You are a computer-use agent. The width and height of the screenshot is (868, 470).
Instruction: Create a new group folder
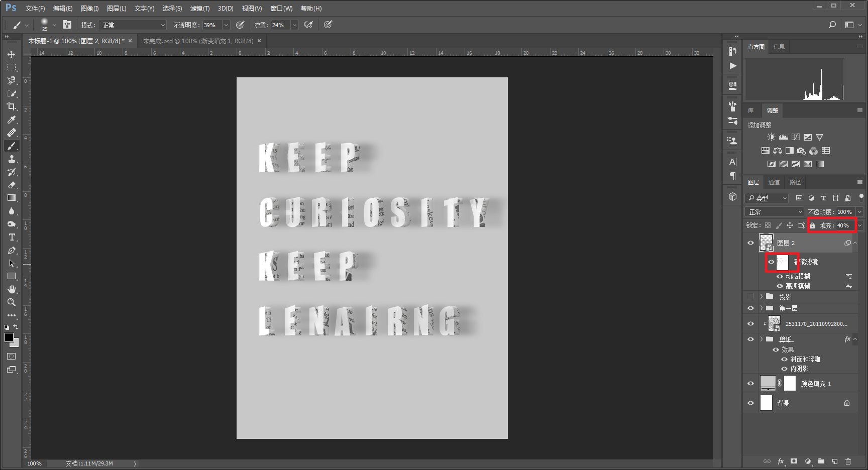tap(821, 461)
